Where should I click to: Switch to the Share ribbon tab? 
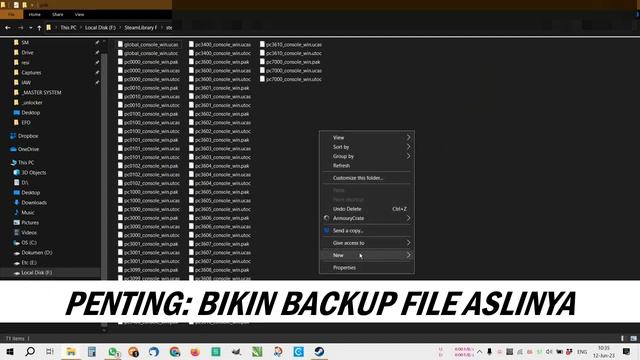58,14
